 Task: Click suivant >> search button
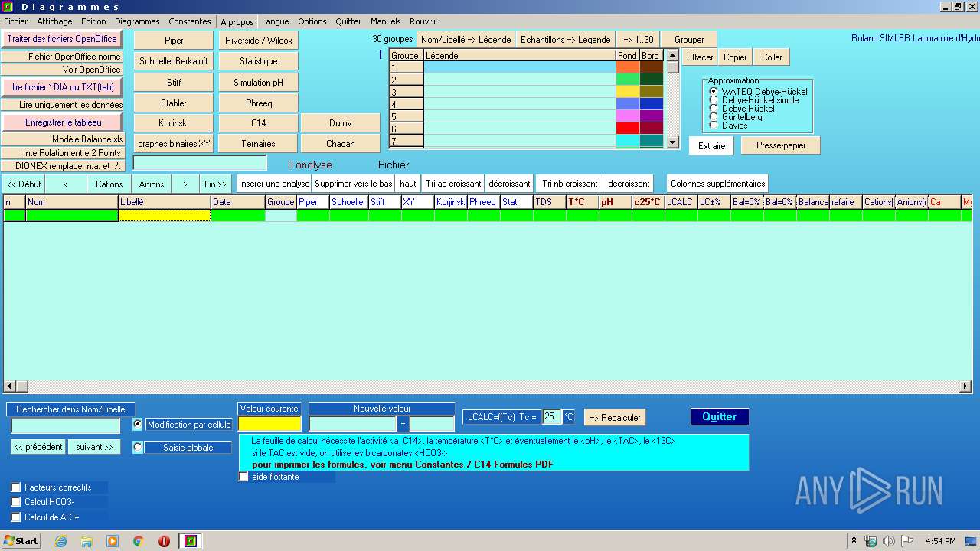[x=94, y=447]
